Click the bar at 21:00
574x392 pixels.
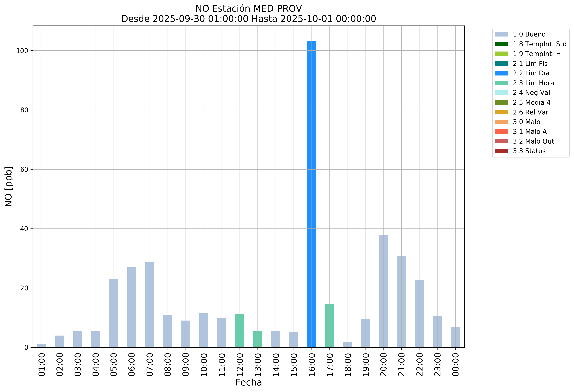(x=401, y=302)
